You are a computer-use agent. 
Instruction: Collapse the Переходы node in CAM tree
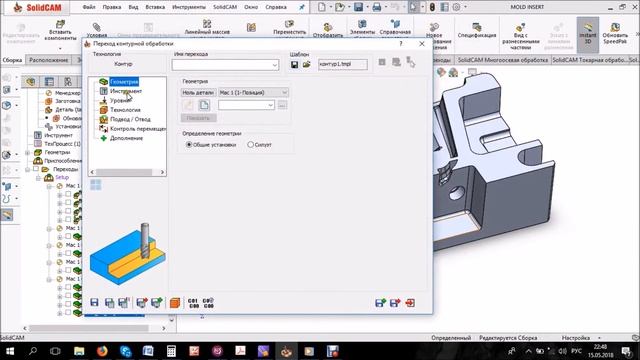[x=27, y=169]
